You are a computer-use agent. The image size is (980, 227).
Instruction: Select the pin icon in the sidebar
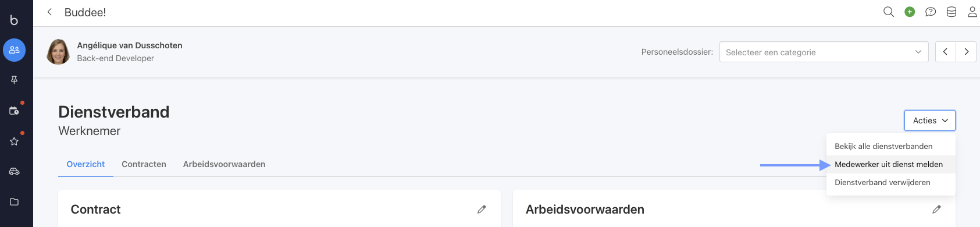click(x=14, y=80)
